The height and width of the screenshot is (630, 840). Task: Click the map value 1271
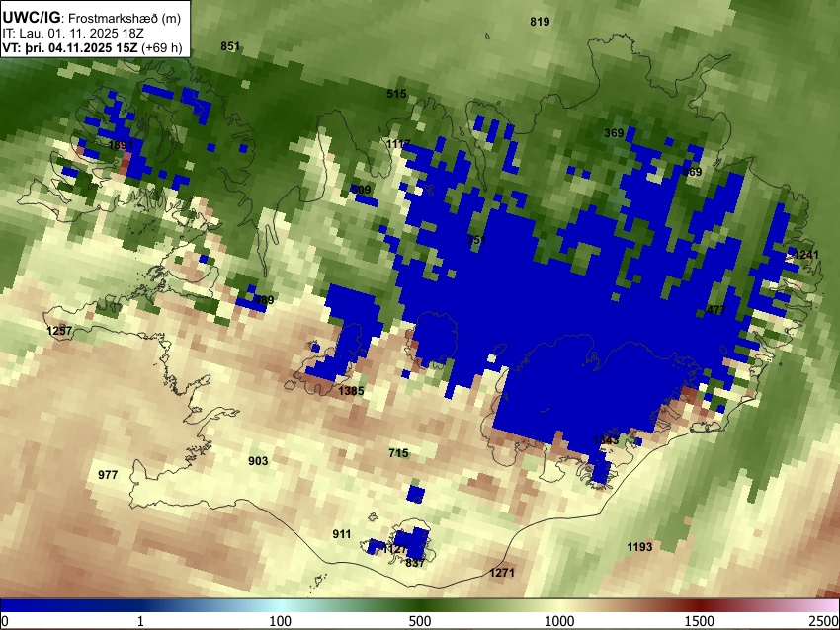point(502,573)
